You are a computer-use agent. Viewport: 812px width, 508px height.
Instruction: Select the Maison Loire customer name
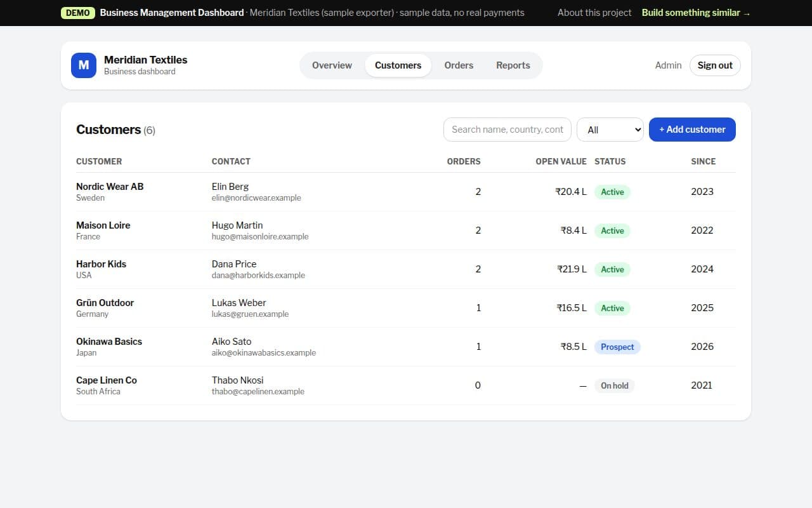point(103,225)
